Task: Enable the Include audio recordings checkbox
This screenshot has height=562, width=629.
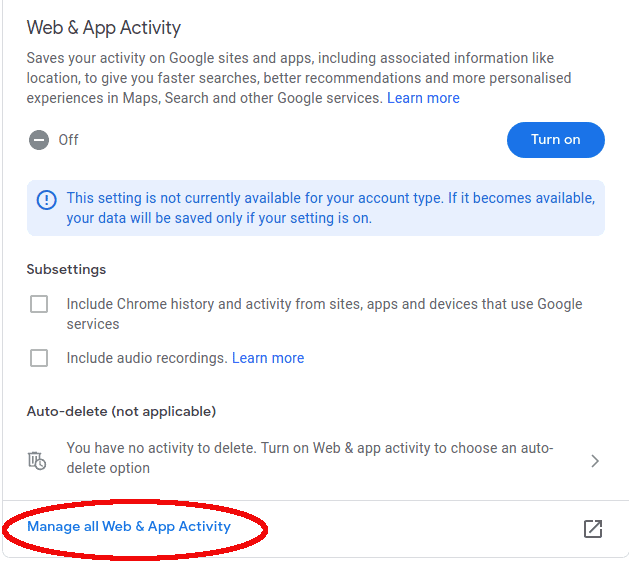Action: tap(39, 358)
